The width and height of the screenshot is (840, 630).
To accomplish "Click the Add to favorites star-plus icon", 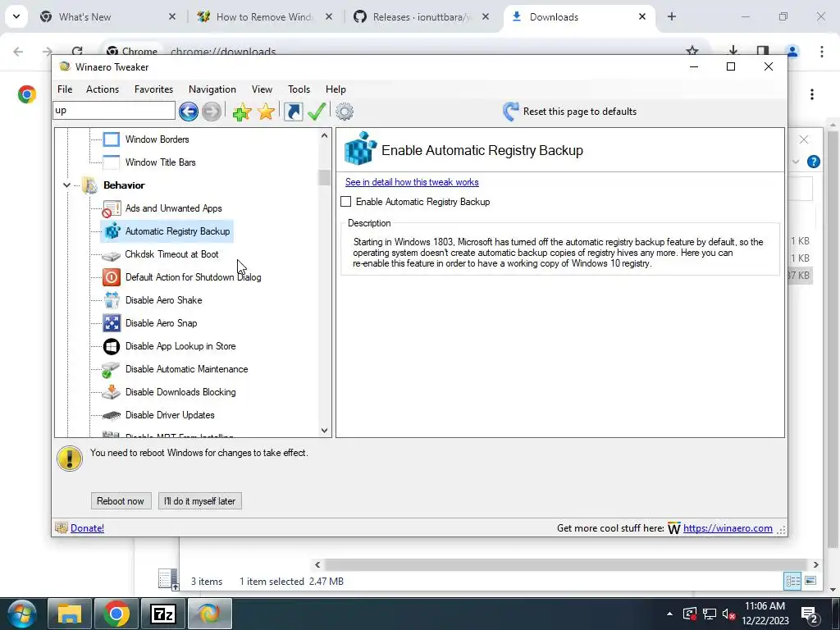I will [242, 112].
